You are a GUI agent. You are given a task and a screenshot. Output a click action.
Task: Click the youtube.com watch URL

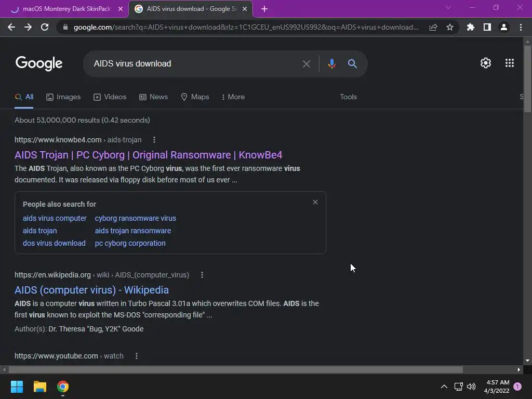(69, 356)
